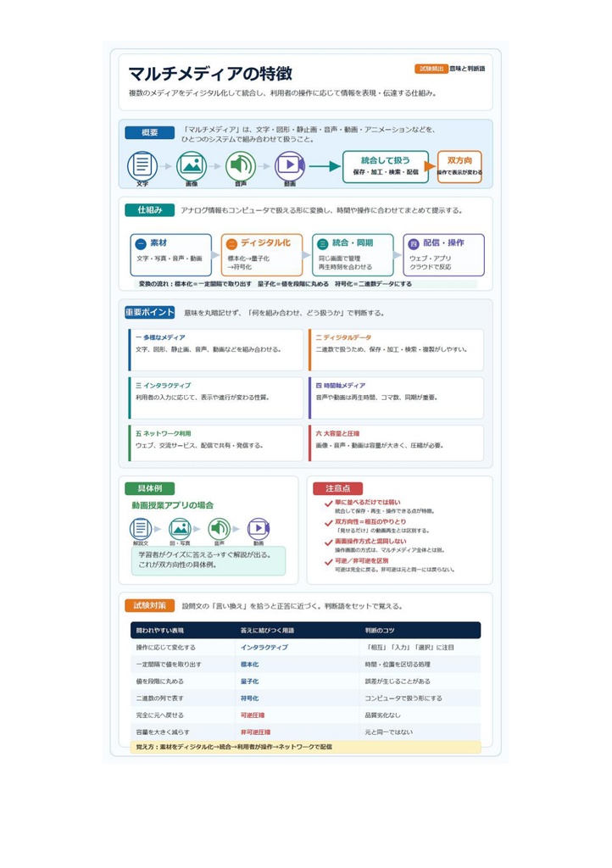
Task: Click the 動画 play icon in 概要
Action: click(x=289, y=165)
